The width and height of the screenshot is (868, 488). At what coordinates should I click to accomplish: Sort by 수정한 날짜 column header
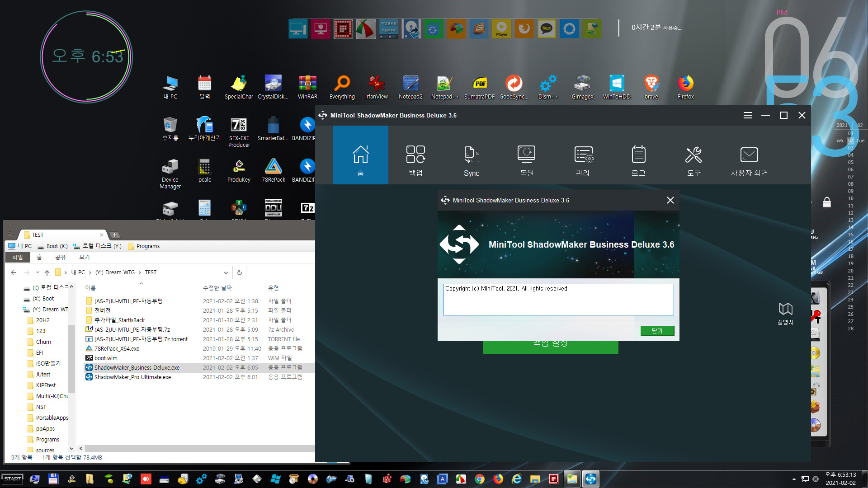(x=217, y=288)
